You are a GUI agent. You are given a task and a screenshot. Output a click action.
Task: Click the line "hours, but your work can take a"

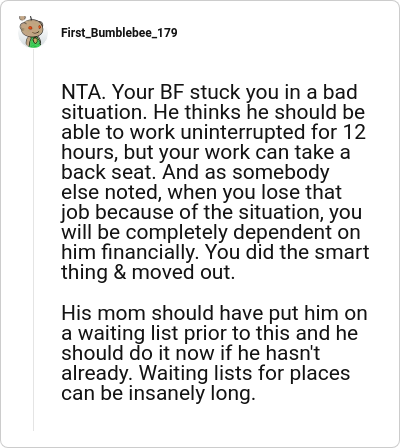206,152
